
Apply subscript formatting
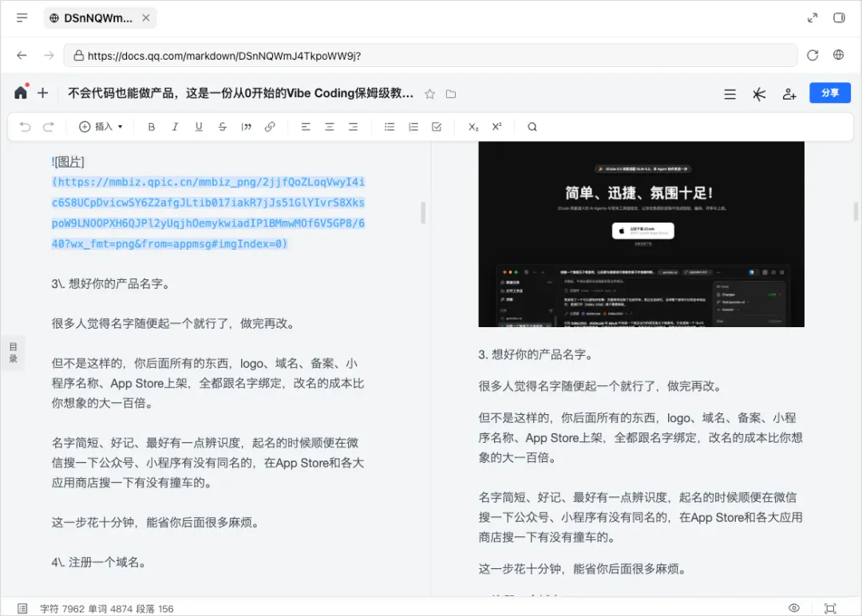click(473, 127)
